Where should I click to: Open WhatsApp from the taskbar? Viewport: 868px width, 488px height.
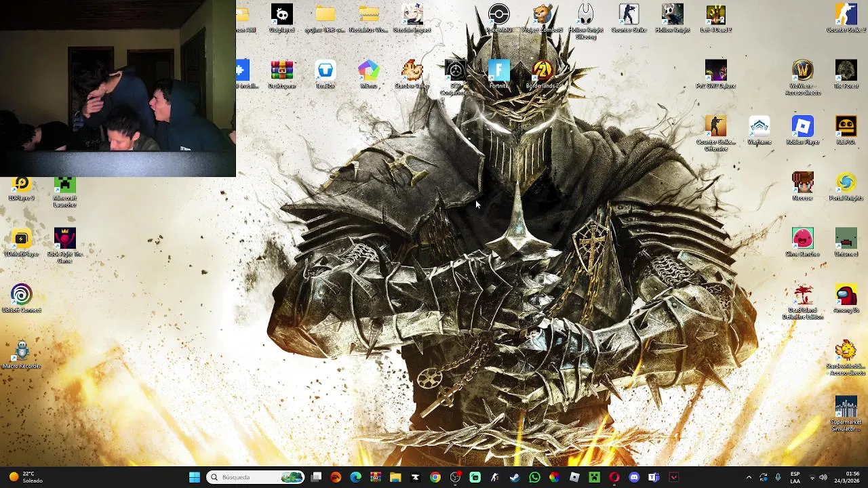[x=534, y=477]
